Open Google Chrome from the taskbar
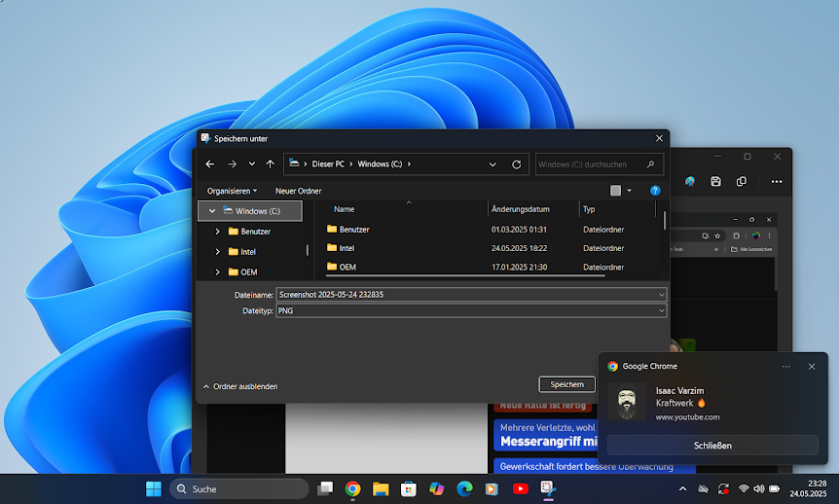 (352, 489)
